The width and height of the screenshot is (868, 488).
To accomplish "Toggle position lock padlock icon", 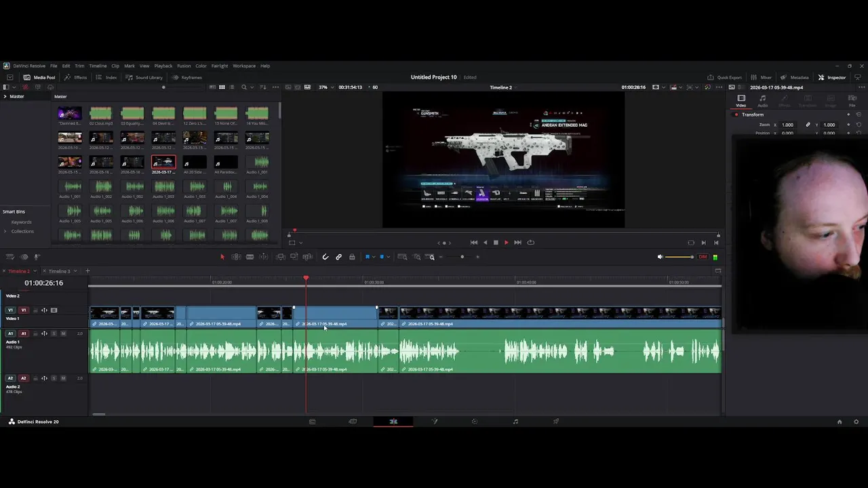I will tap(351, 257).
